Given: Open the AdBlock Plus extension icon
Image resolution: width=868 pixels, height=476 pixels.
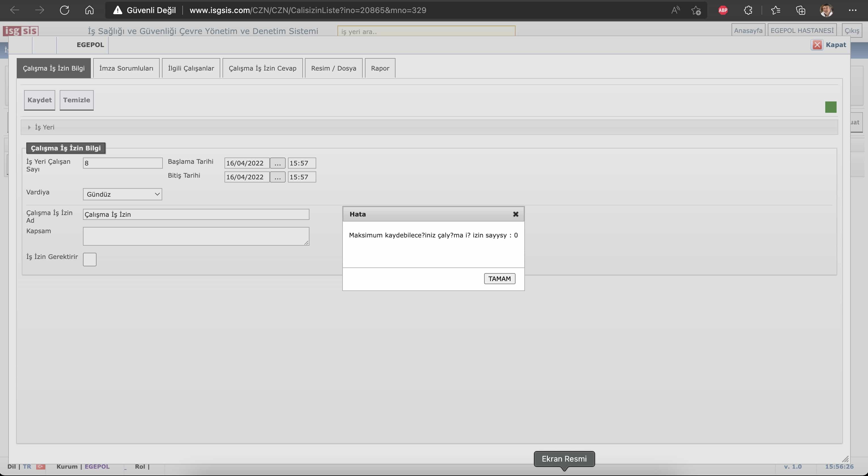Looking at the screenshot, I should tap(723, 10).
